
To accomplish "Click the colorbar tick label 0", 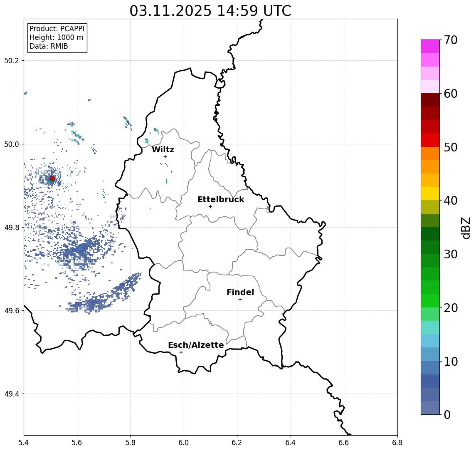I will click(447, 414).
